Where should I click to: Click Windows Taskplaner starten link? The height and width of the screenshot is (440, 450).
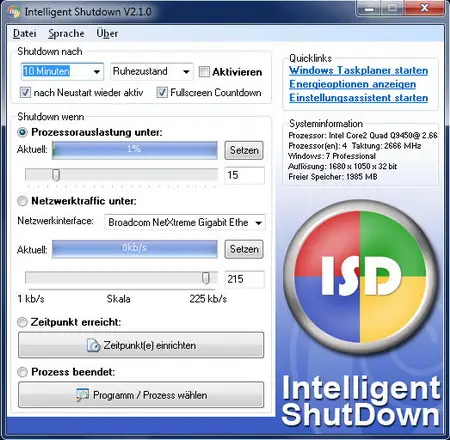pos(359,70)
